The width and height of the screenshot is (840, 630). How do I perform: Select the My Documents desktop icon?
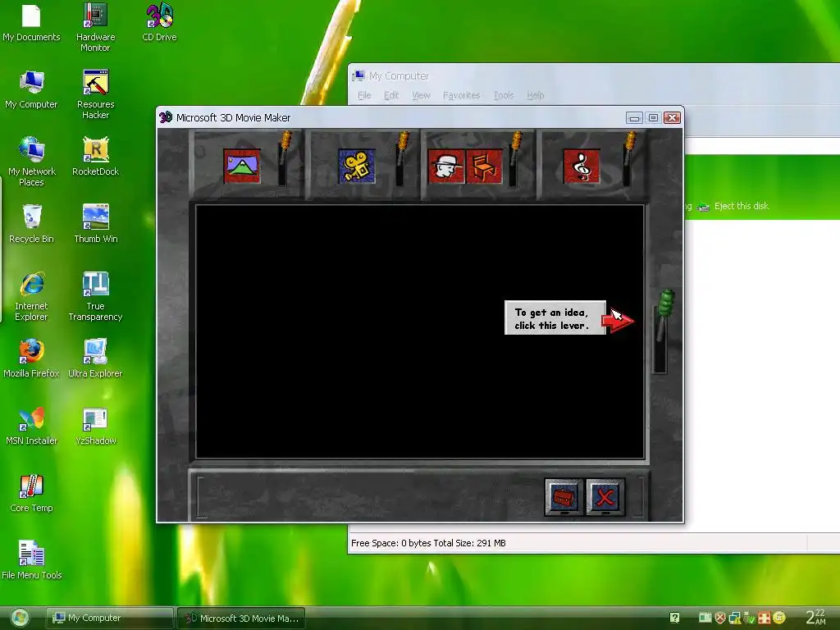[31, 24]
